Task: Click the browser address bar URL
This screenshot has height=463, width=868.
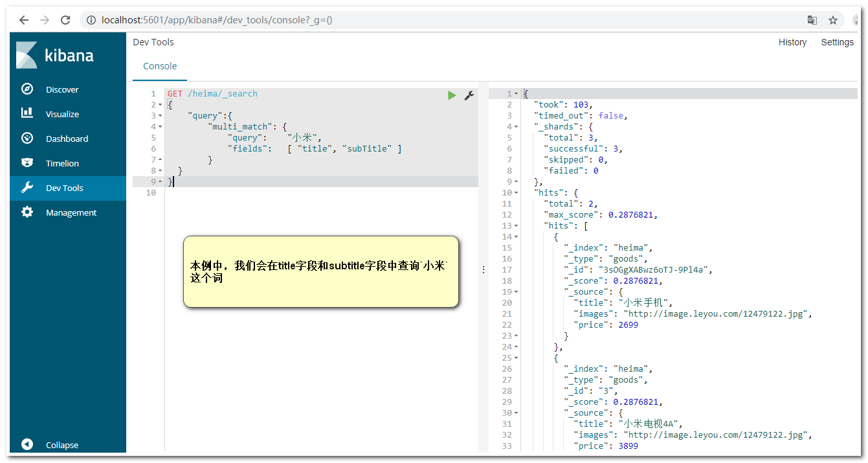Action: 217,20
